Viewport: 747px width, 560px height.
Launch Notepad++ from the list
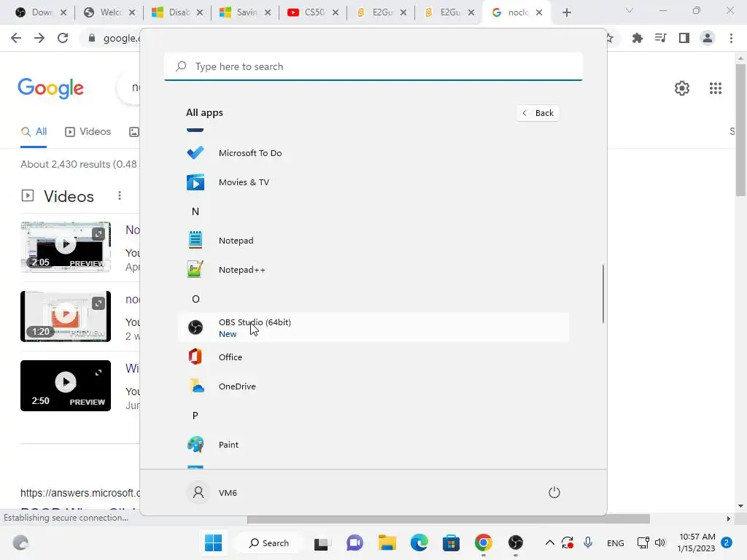pyautogui.click(x=373, y=270)
